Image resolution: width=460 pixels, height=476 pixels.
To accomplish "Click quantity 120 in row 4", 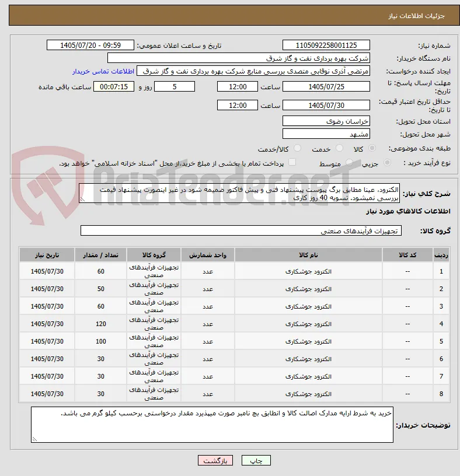I will click(x=101, y=324).
